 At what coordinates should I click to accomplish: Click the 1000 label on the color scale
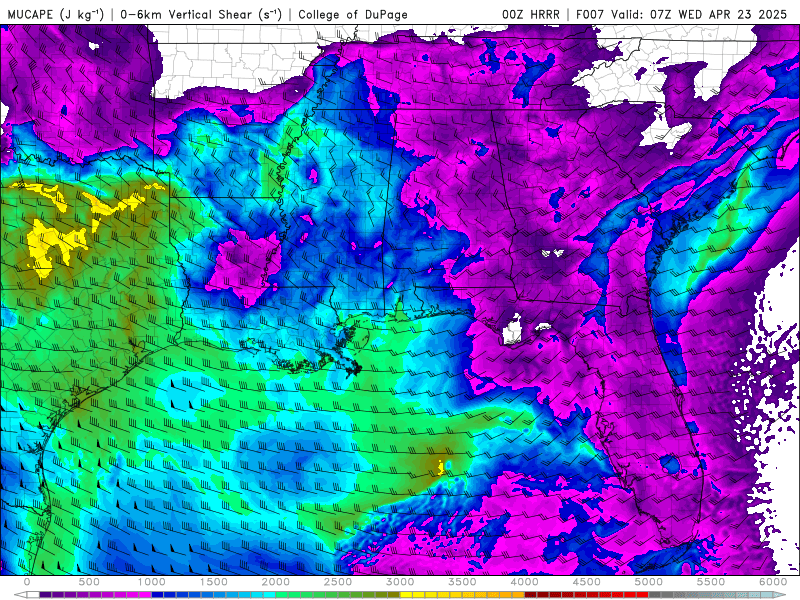pos(152,582)
